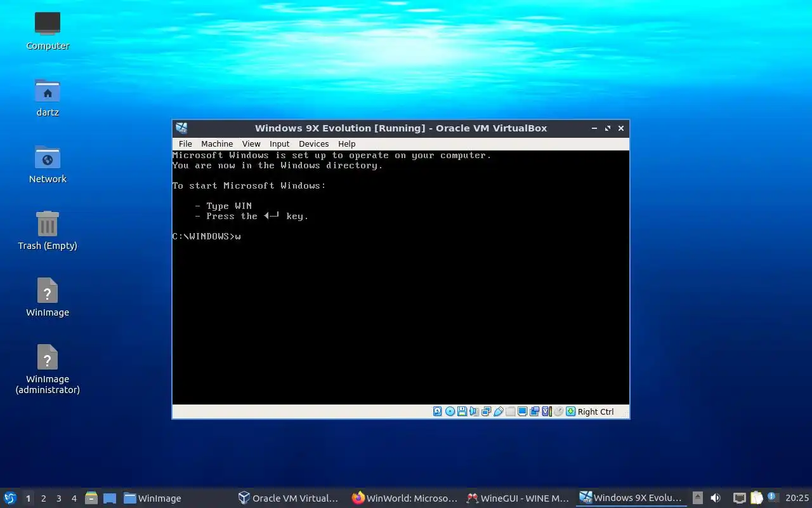Viewport: 812px width, 508px height.
Task: Open the View menu in VirtualBox
Action: click(x=251, y=144)
